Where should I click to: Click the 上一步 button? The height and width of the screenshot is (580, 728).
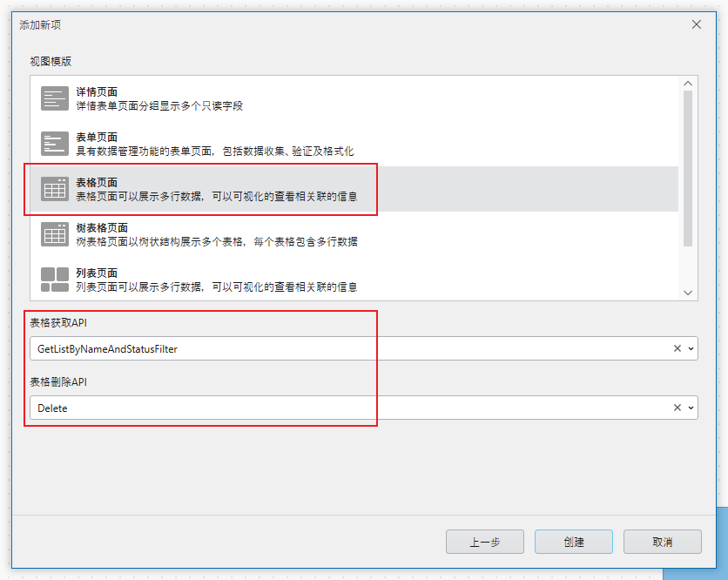tap(485, 541)
